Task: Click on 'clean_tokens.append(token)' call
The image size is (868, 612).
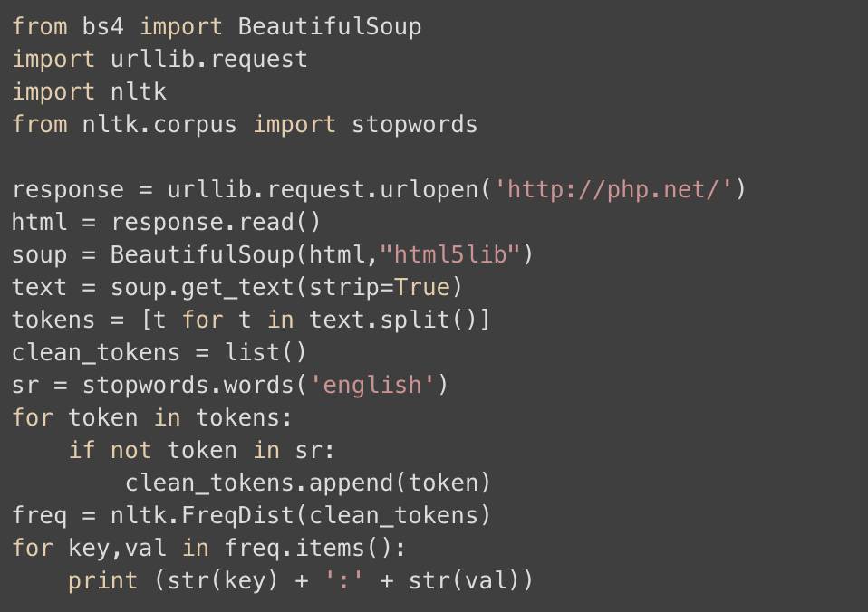Action: 308,483
